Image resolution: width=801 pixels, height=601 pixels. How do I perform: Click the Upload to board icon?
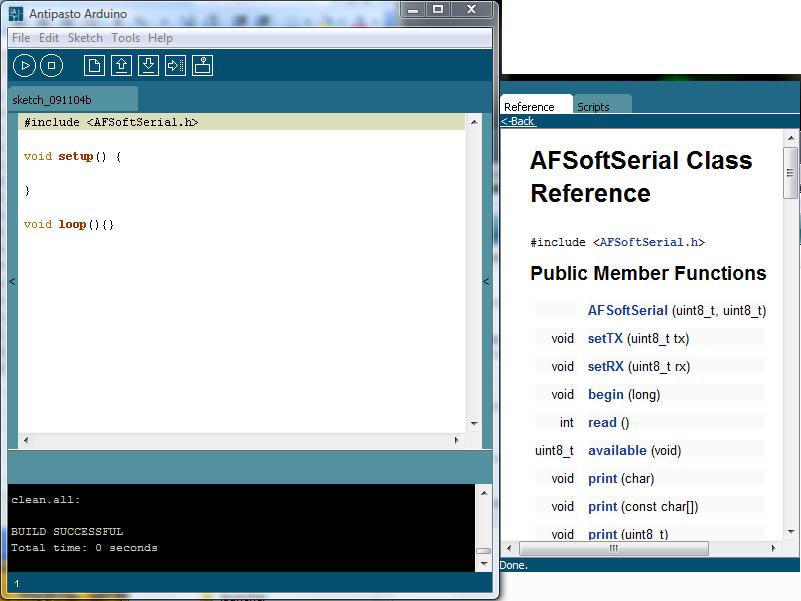[175, 66]
